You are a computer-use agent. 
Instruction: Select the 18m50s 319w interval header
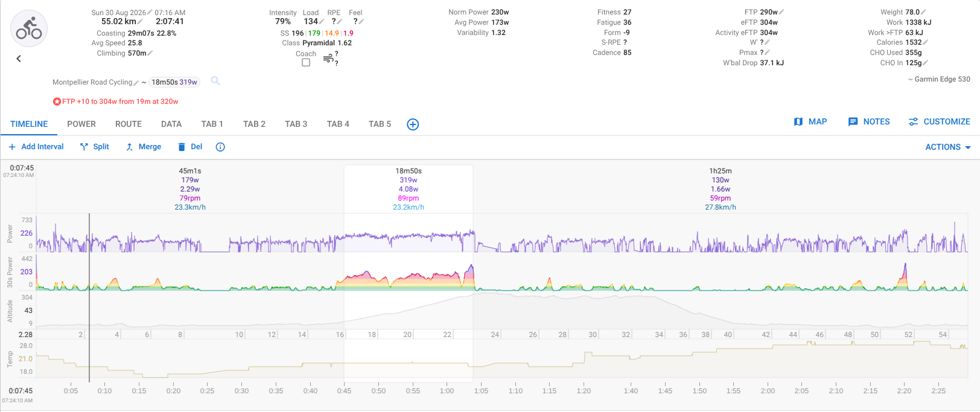coord(409,188)
